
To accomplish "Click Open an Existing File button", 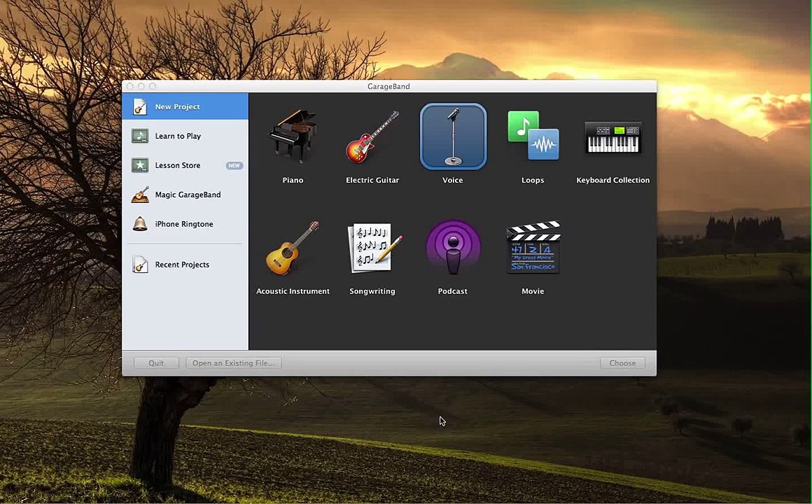I will click(234, 363).
